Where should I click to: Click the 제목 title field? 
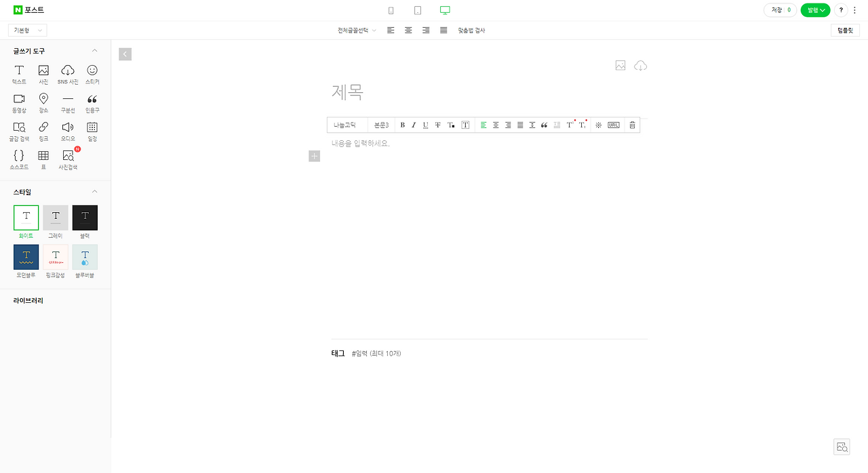(489, 92)
